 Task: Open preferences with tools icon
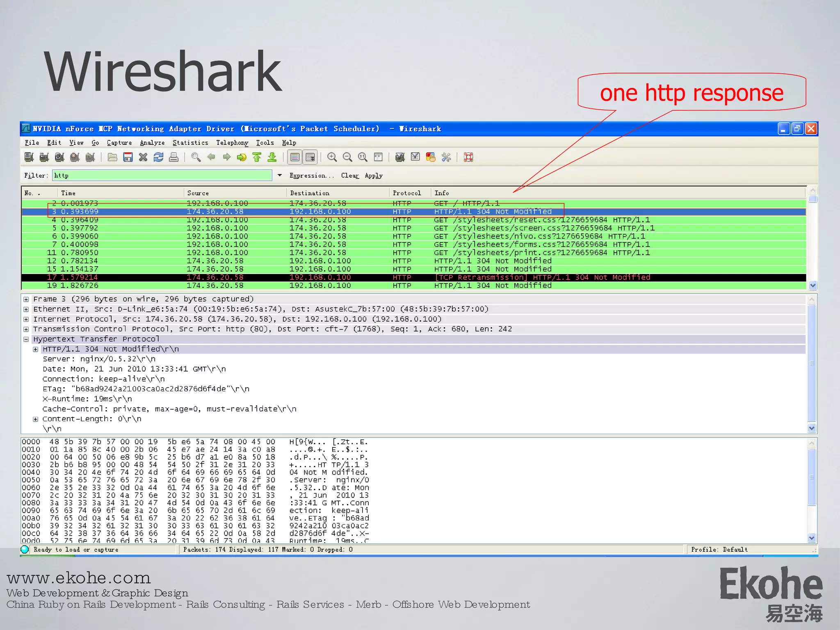click(x=446, y=157)
